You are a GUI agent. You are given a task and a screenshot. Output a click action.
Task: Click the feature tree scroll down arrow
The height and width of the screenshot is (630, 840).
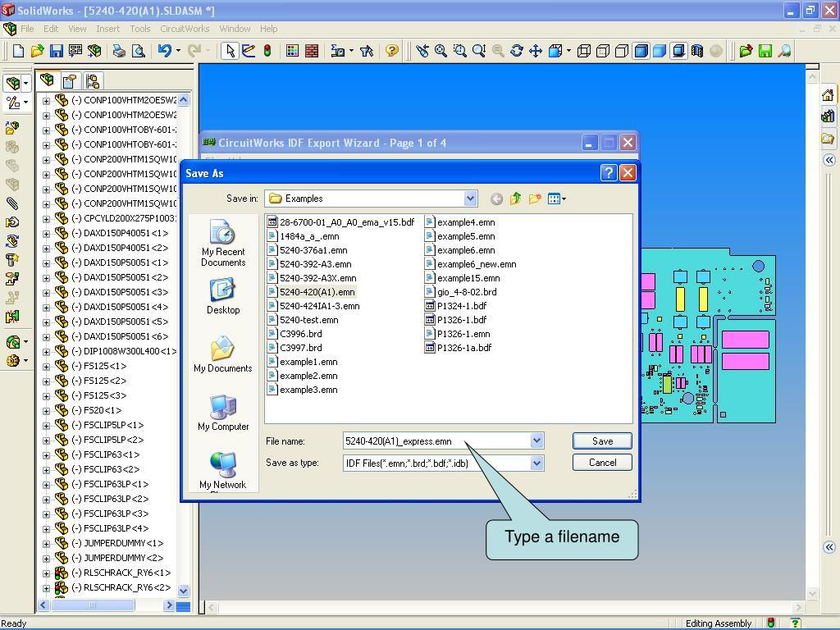(x=183, y=591)
